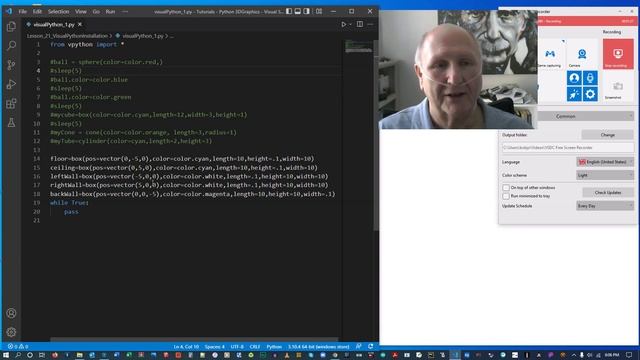
Task: Toggle the secondary side bar layout icon
Action: click(x=307, y=11)
